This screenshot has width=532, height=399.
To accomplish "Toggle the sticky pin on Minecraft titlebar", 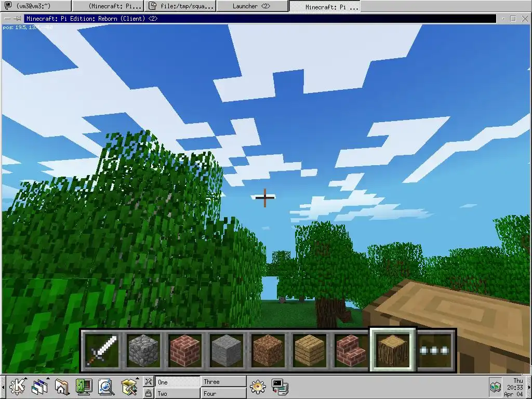I will coord(18,19).
